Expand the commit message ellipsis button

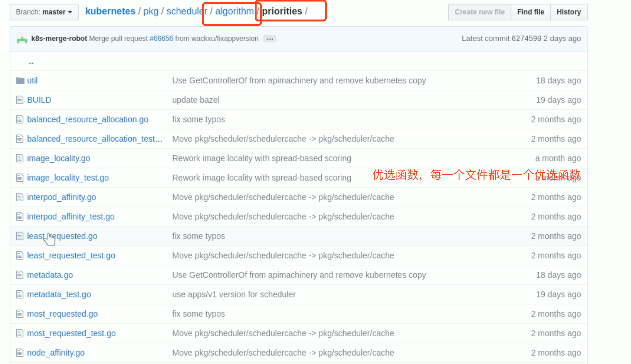click(270, 39)
